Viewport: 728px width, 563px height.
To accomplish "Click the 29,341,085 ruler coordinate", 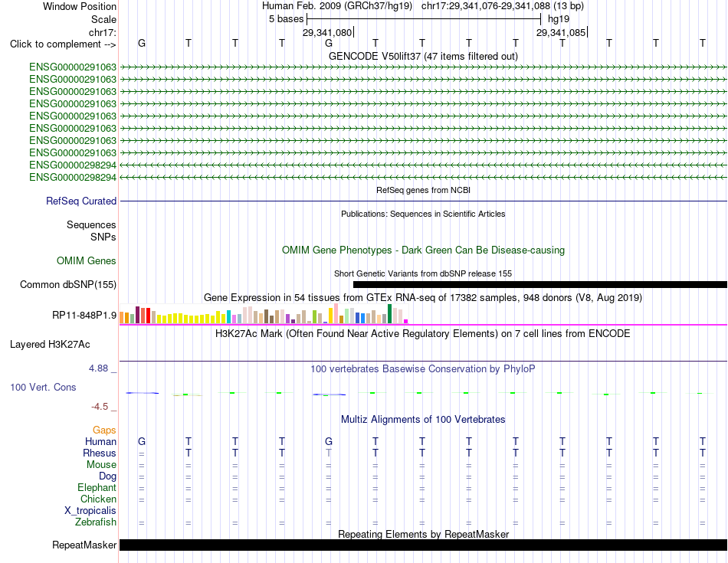I will 561,32.
